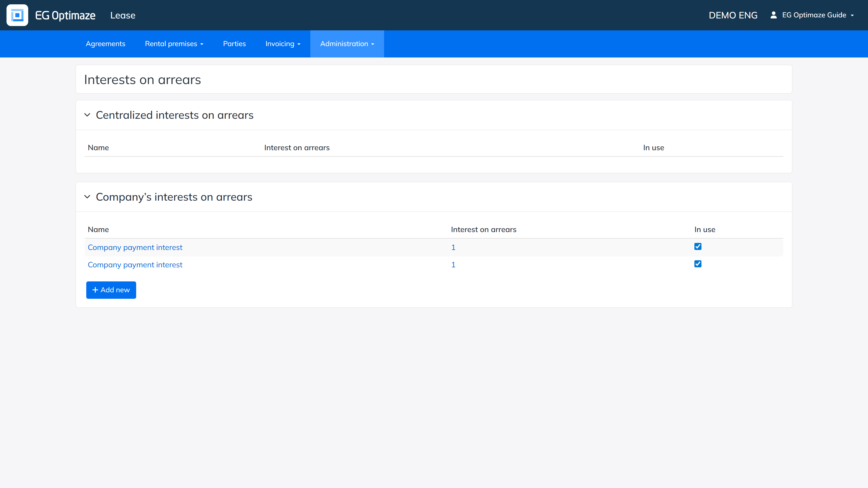
Task: Uncheck In use for first Company payment interest
Action: click(698, 246)
